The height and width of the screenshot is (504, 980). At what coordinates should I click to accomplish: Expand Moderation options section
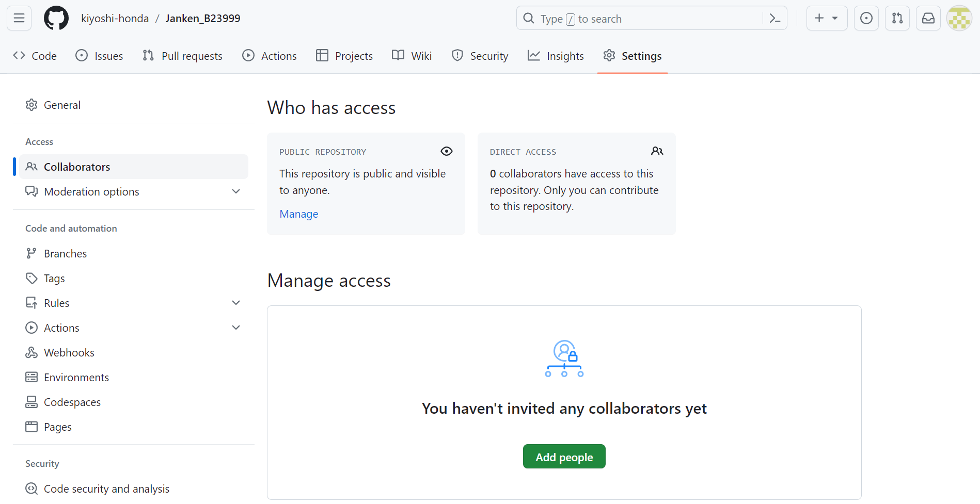(236, 191)
